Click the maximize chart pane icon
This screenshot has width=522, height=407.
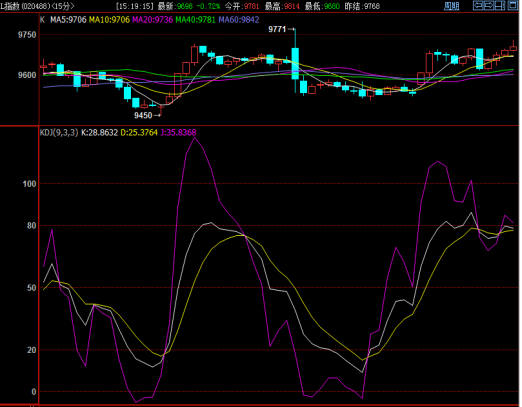(x=512, y=6)
